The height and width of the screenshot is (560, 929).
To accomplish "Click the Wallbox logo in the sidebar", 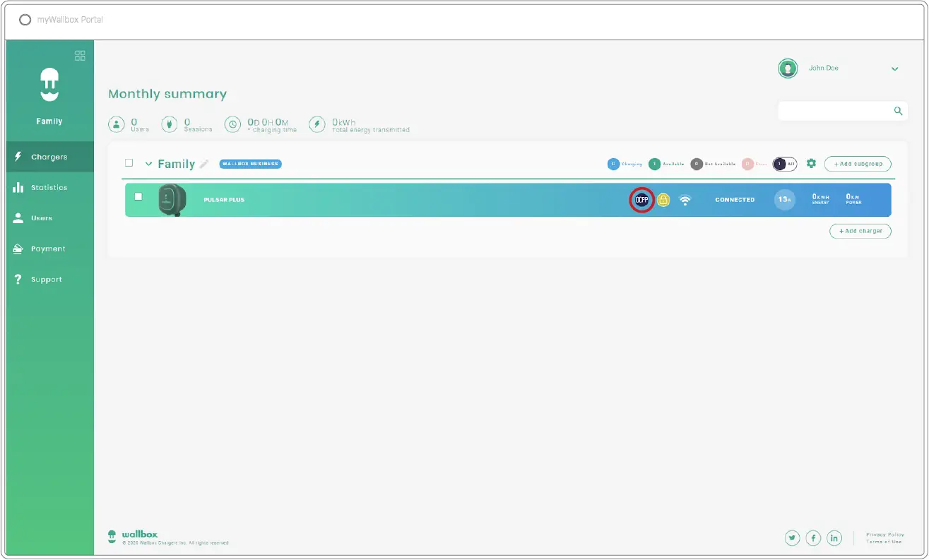I will [49, 85].
